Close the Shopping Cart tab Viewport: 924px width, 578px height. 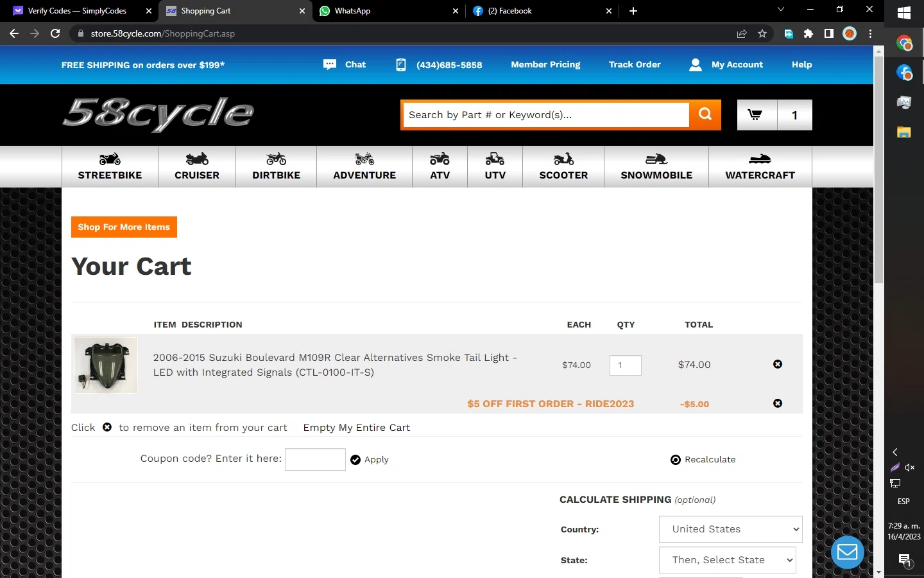coord(302,11)
